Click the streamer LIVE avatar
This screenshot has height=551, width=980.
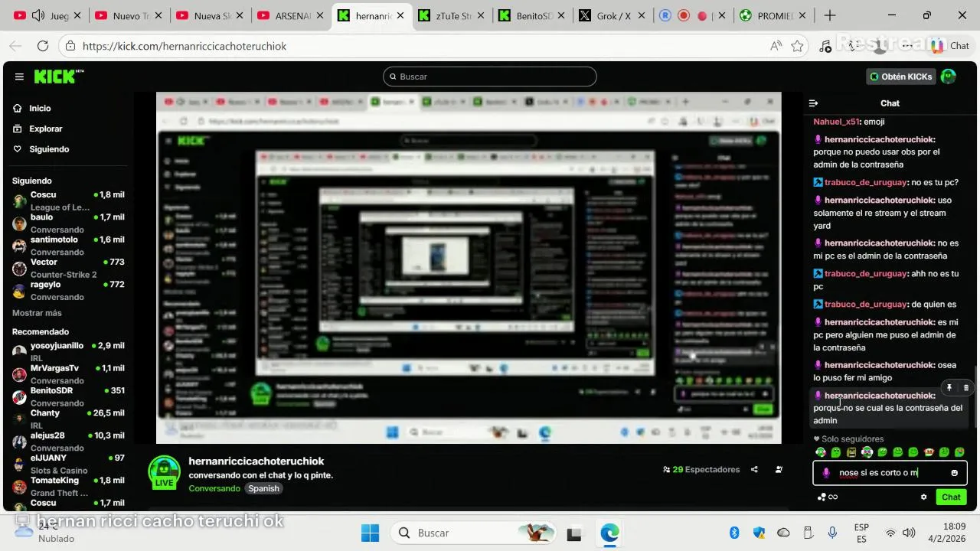click(x=164, y=472)
